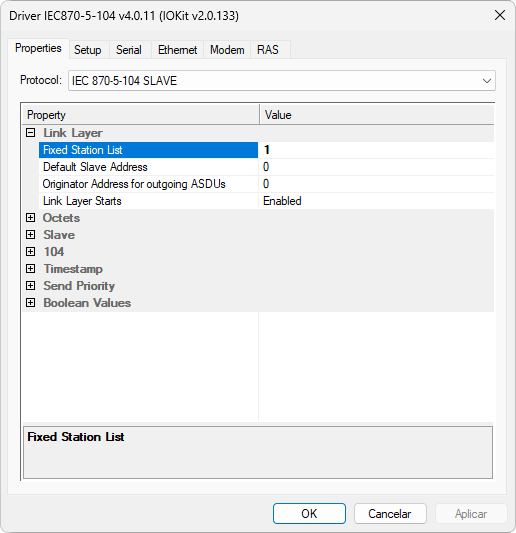Expand the Octets group

pyautogui.click(x=31, y=218)
